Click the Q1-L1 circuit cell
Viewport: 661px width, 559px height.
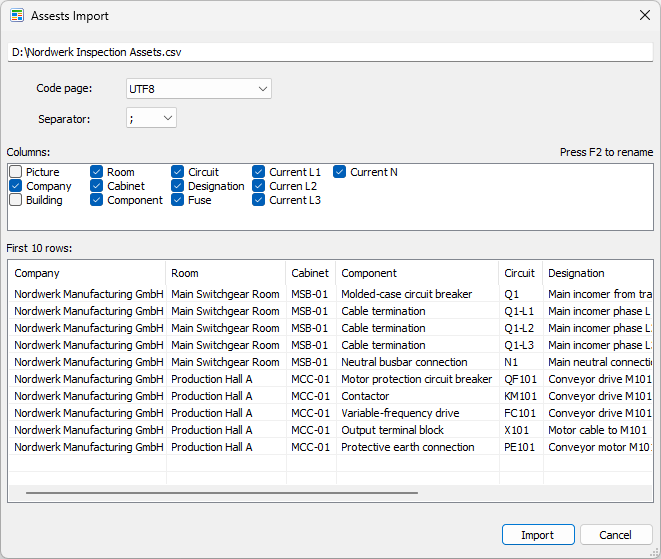(521, 311)
